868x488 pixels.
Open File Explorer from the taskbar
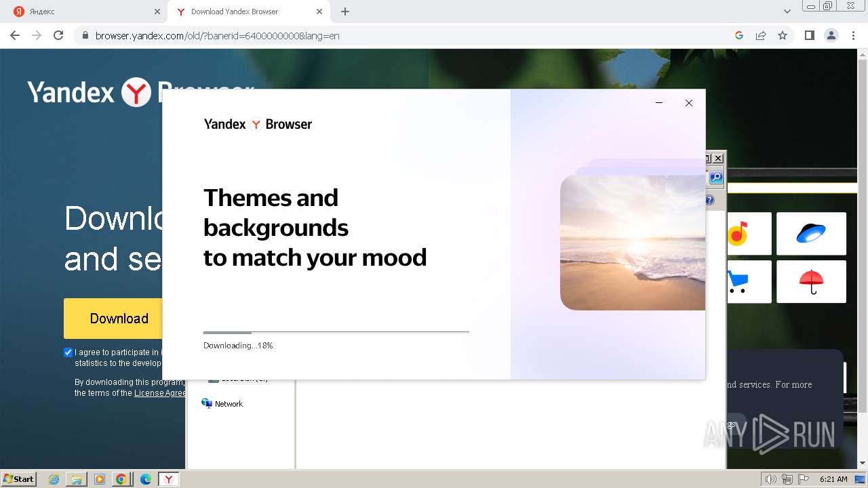77,479
